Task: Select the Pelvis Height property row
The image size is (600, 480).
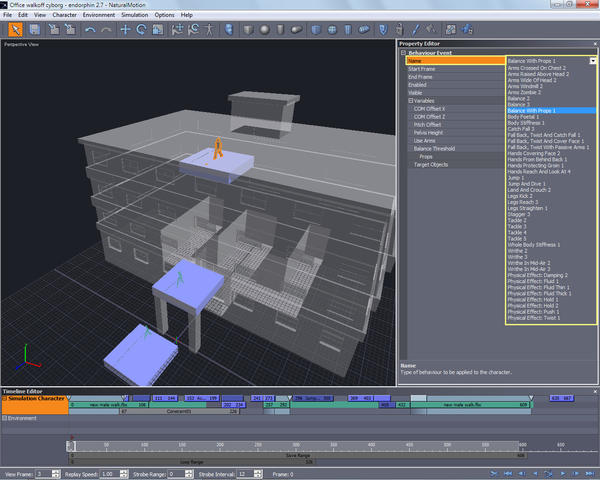Action: tap(456, 132)
